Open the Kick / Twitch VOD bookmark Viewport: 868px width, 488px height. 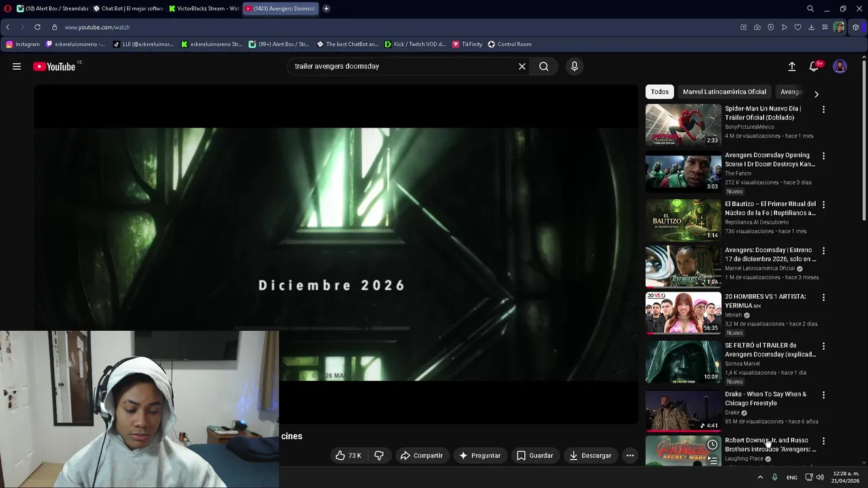[x=415, y=44]
